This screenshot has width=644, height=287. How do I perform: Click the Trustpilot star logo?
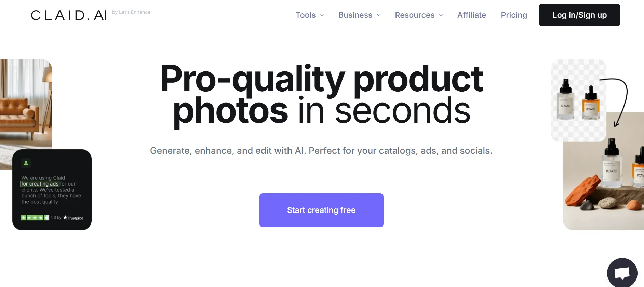point(73,218)
